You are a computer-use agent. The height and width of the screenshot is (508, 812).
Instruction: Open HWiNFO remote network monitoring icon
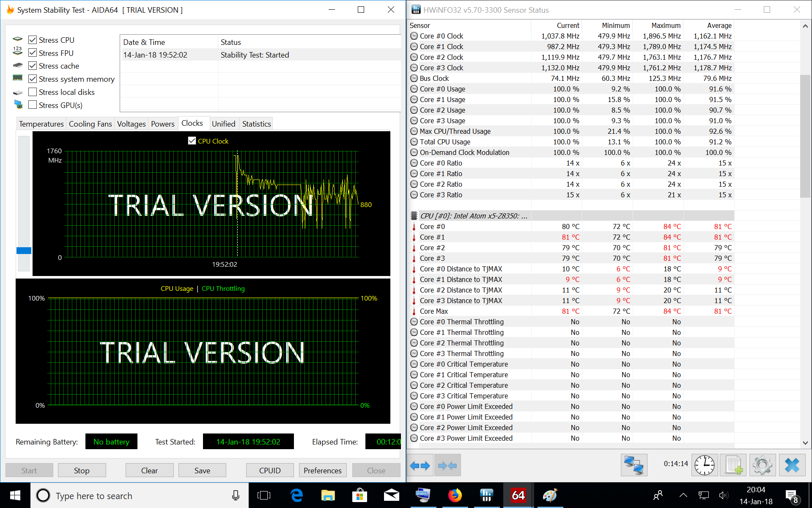(x=634, y=465)
